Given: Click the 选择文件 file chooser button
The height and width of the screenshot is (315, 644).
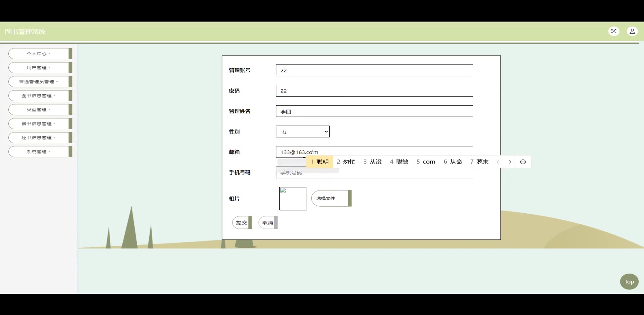Looking at the screenshot, I should pos(331,199).
